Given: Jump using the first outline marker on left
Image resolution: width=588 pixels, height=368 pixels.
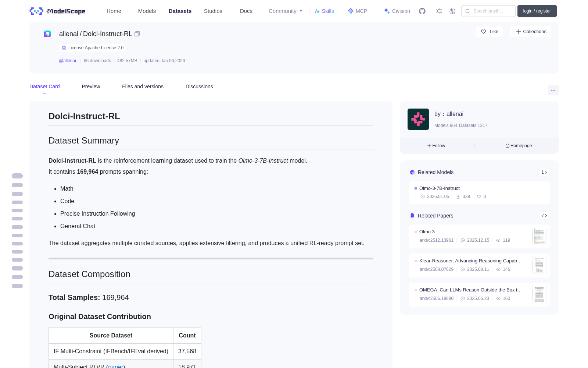Looking at the screenshot, I should click(x=17, y=176).
